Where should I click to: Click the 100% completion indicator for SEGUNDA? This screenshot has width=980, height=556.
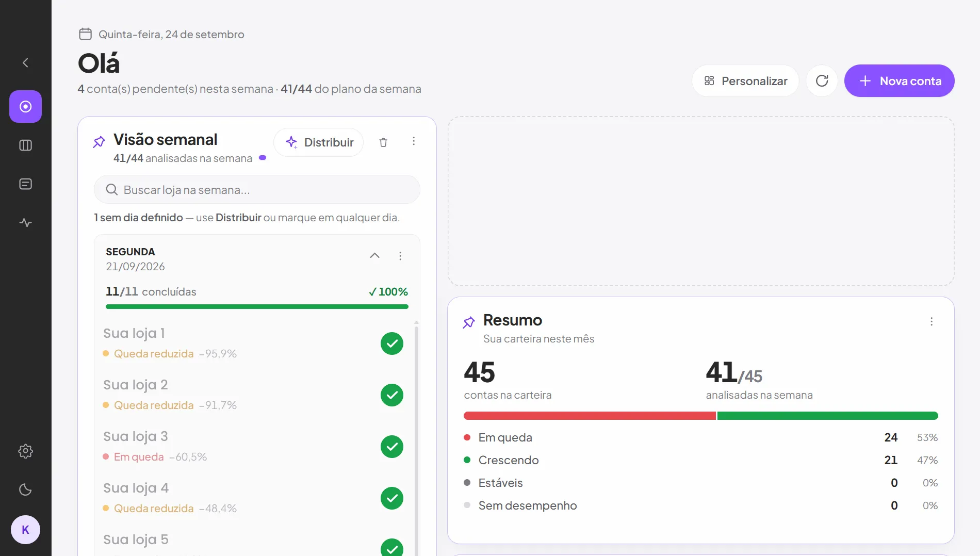click(x=388, y=292)
